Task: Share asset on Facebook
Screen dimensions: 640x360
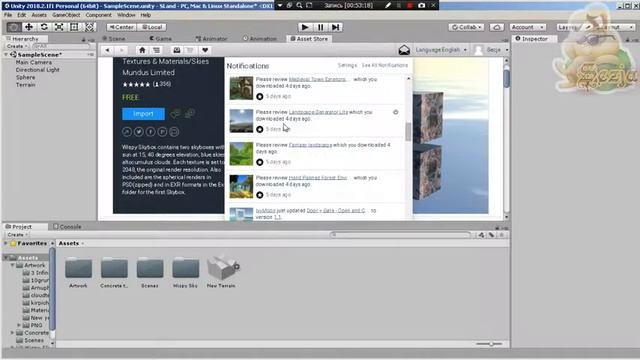Action: click(x=151, y=132)
